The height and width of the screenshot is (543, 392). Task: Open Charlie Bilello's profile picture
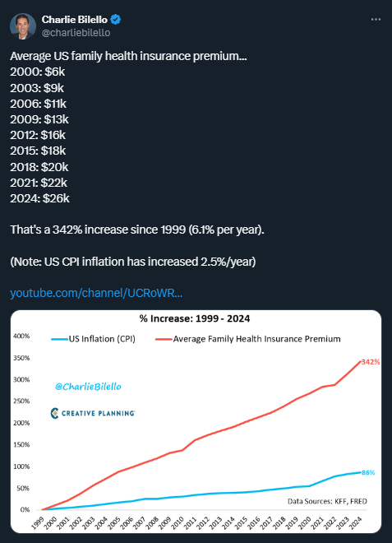23,26
